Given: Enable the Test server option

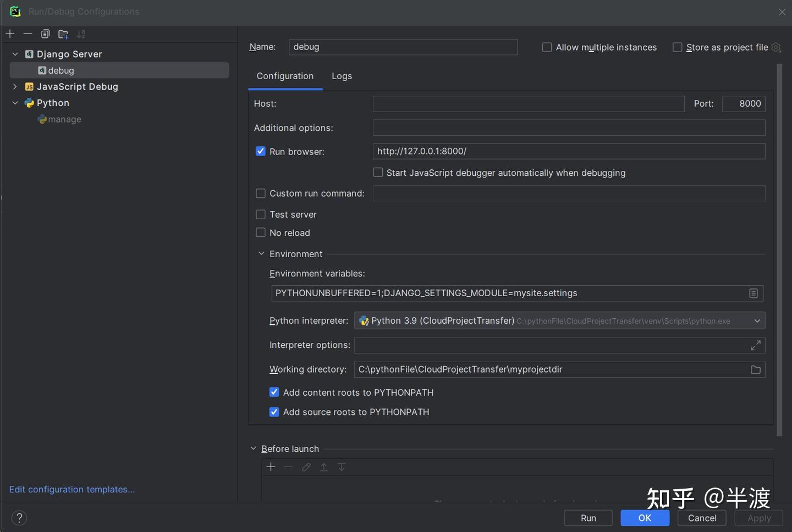Looking at the screenshot, I should (260, 214).
